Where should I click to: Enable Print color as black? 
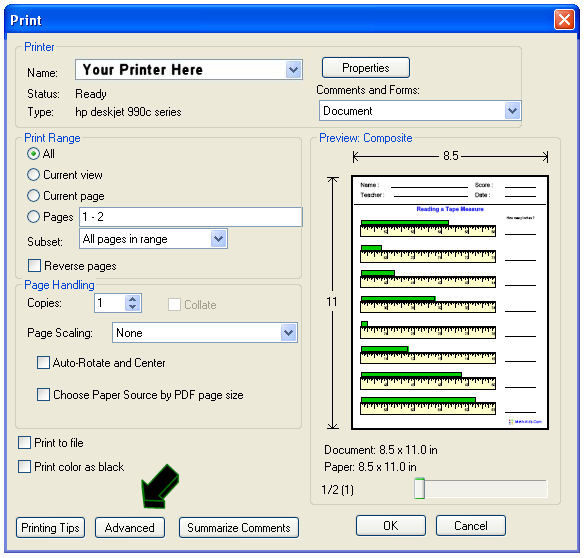coord(25,466)
